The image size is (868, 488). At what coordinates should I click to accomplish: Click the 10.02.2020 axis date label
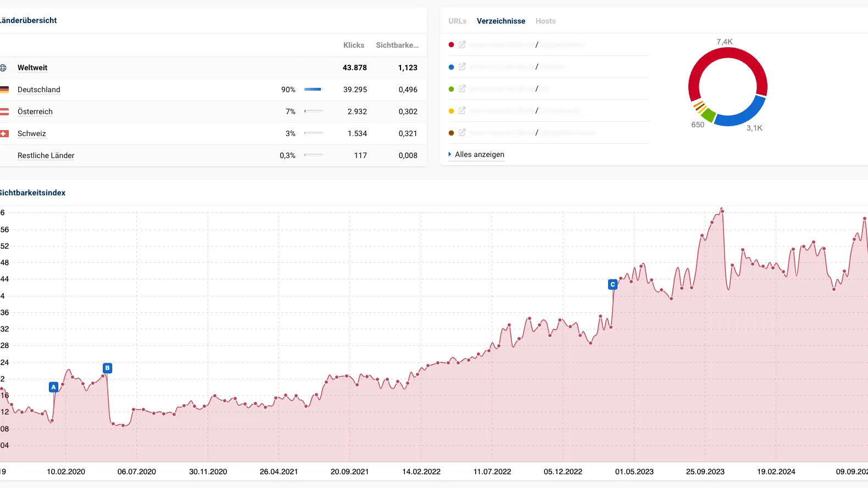tap(66, 472)
